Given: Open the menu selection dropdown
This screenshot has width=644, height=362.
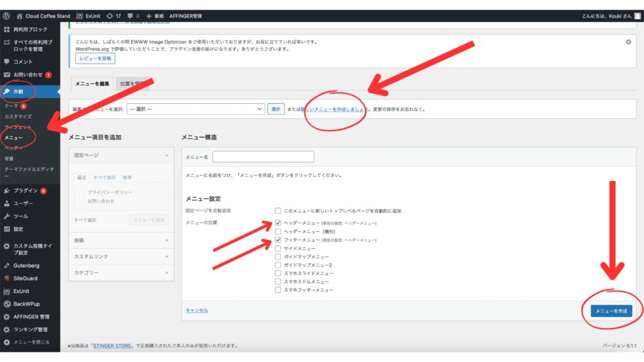Looking at the screenshot, I should pyautogui.click(x=195, y=109).
